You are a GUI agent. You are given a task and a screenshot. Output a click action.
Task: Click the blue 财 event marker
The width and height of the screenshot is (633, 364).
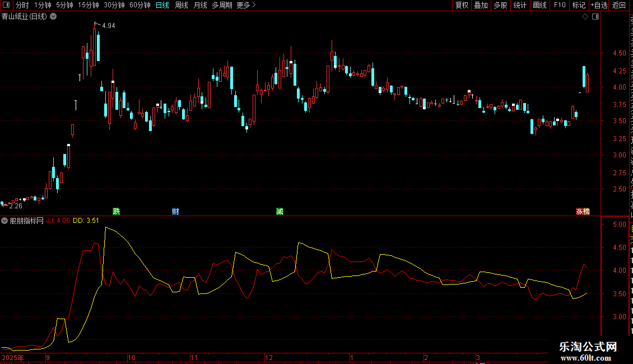[x=175, y=212]
